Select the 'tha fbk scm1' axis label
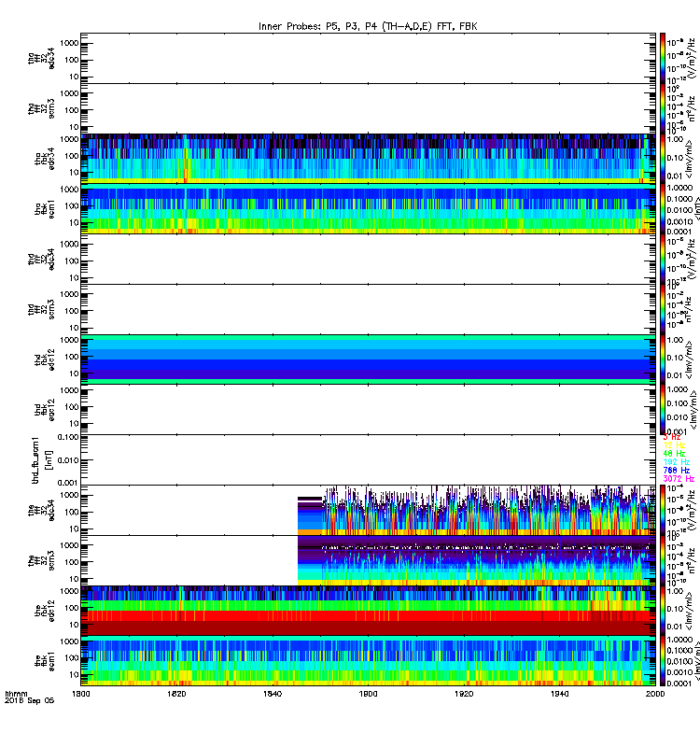700x747 pixels. 45,209
